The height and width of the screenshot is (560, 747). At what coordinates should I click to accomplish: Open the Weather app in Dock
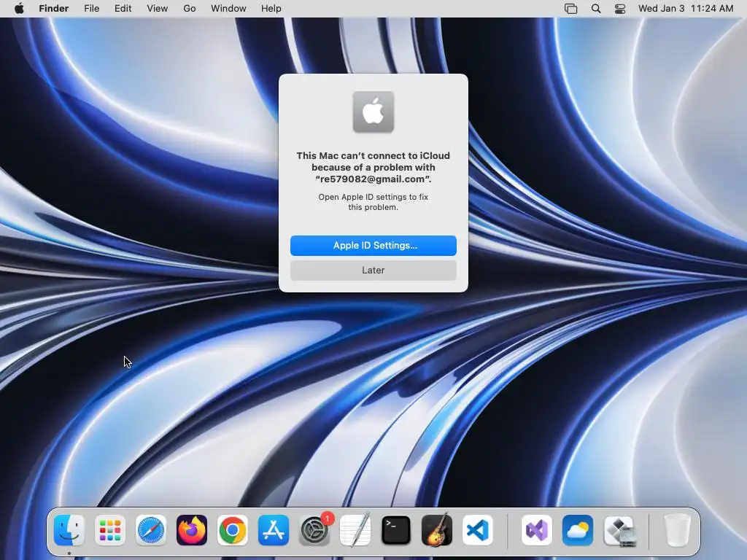578,530
